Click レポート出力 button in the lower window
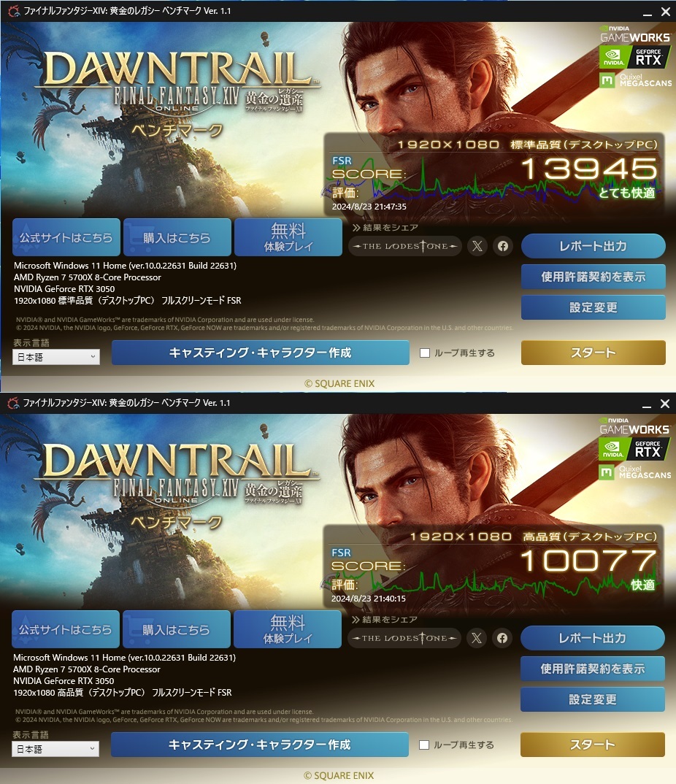The height and width of the screenshot is (784, 676). [593, 638]
